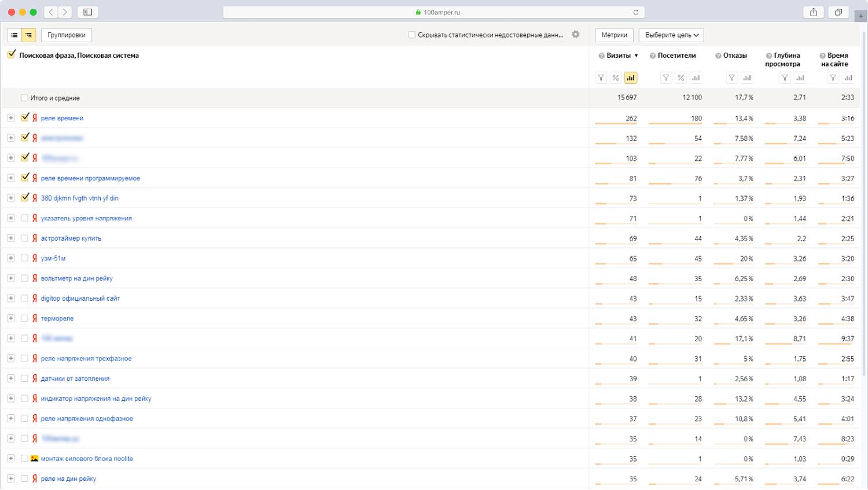Click help icon next to Посетители header

click(652, 56)
